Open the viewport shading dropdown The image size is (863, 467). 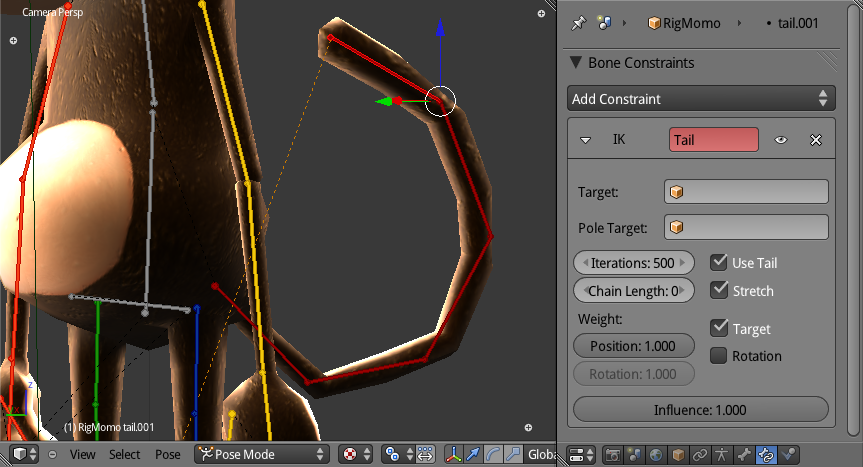[356, 454]
